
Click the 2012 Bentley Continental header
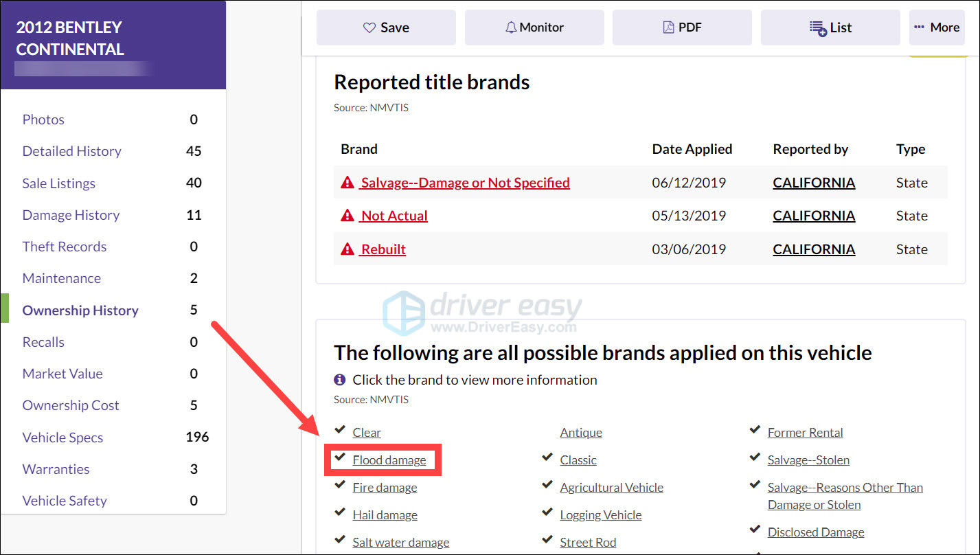(x=70, y=38)
